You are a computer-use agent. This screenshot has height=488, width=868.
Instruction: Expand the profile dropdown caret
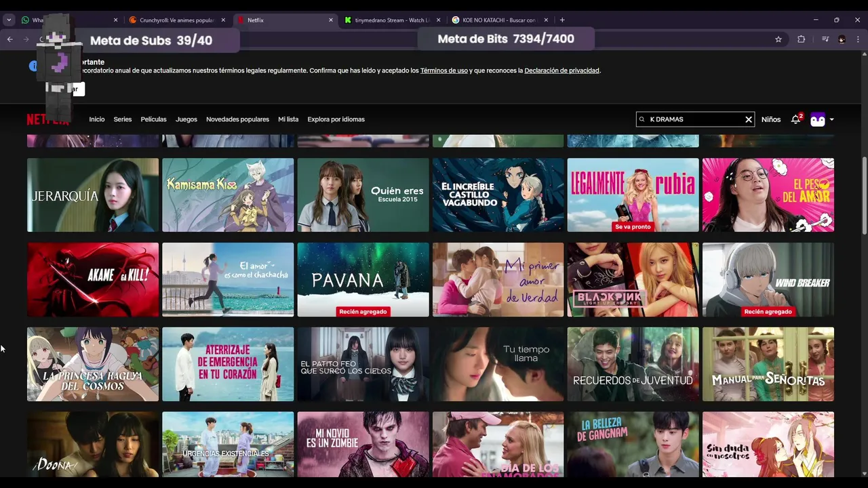click(x=831, y=119)
